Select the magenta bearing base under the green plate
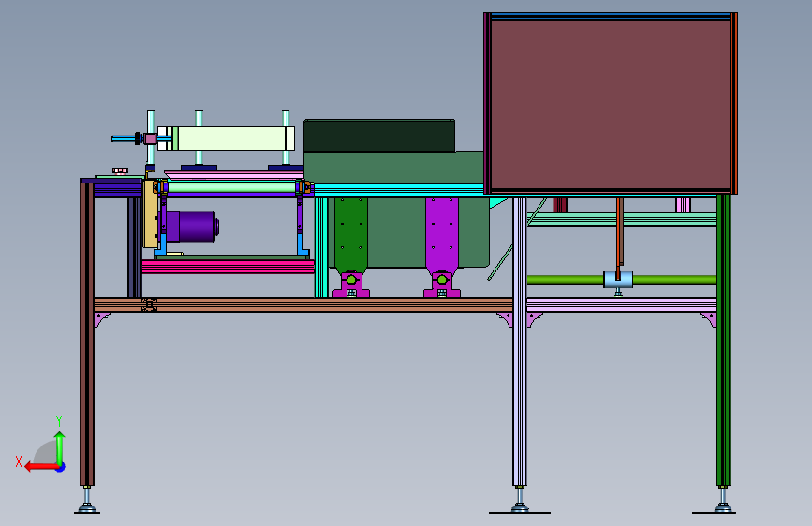This screenshot has height=526, width=812. [x=351, y=285]
